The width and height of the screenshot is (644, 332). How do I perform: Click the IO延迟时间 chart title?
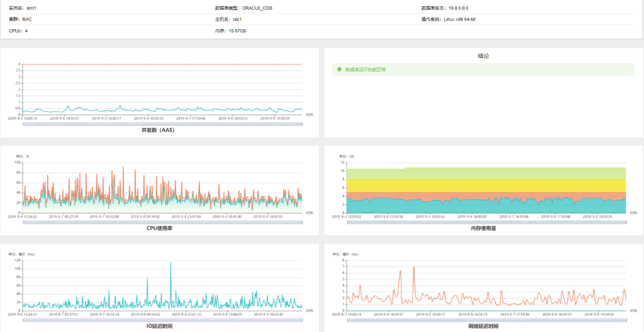159,326
